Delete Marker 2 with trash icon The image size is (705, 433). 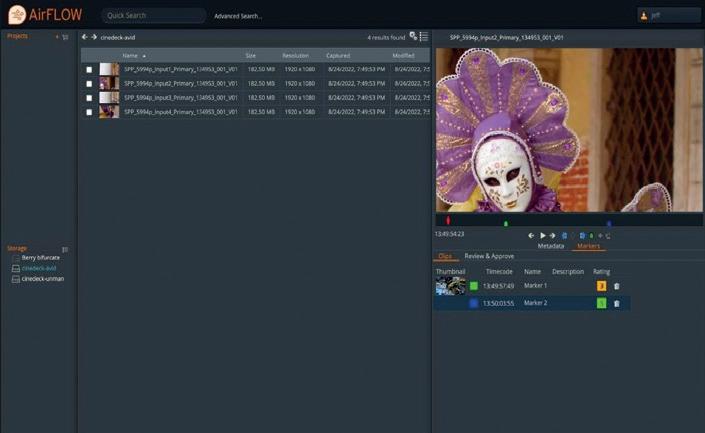pyautogui.click(x=616, y=304)
